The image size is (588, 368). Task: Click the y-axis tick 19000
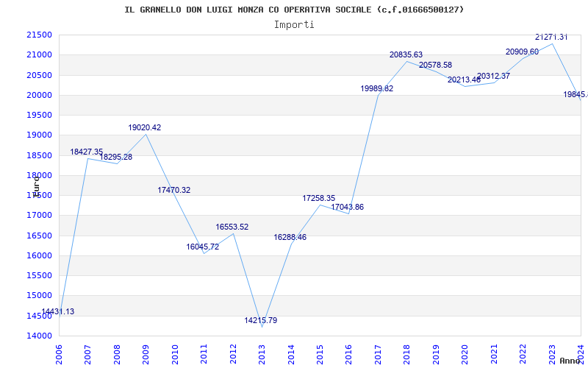[x=39, y=135]
